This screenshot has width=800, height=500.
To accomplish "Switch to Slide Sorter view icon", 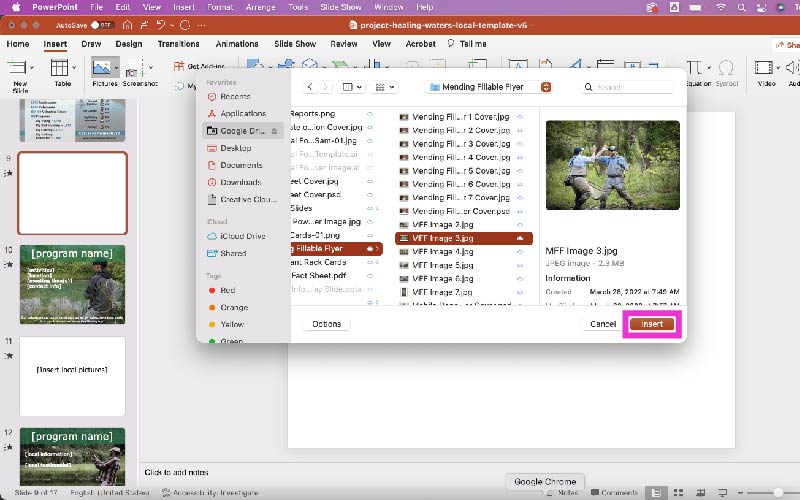I will (678, 492).
